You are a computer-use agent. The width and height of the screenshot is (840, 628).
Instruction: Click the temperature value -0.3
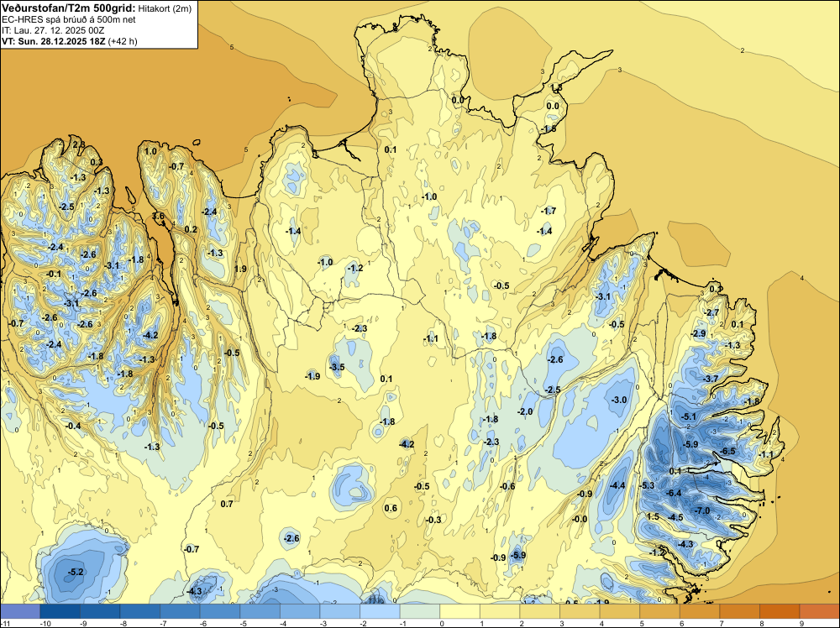pos(433,520)
